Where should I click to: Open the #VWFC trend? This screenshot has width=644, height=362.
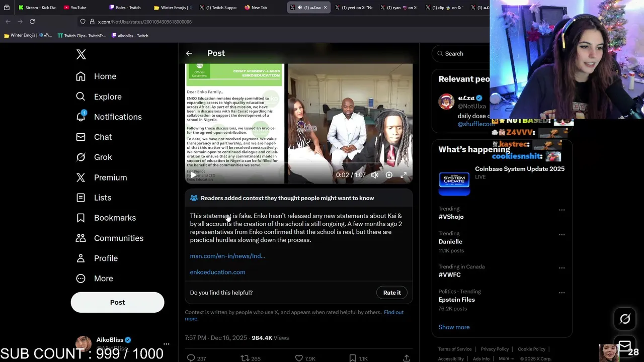pyautogui.click(x=449, y=275)
